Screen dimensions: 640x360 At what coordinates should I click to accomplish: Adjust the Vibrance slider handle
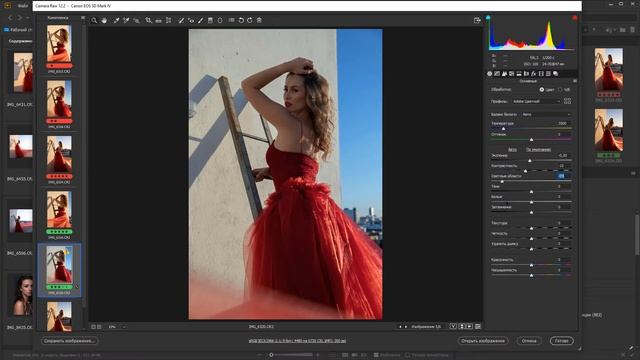531,265
